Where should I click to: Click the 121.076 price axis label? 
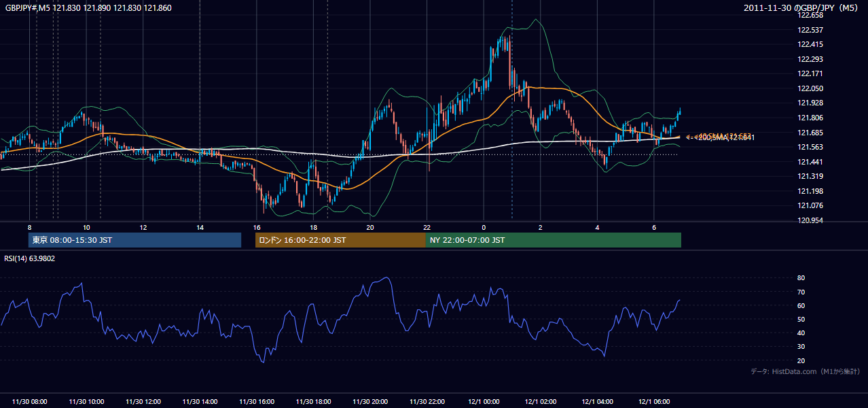click(811, 205)
